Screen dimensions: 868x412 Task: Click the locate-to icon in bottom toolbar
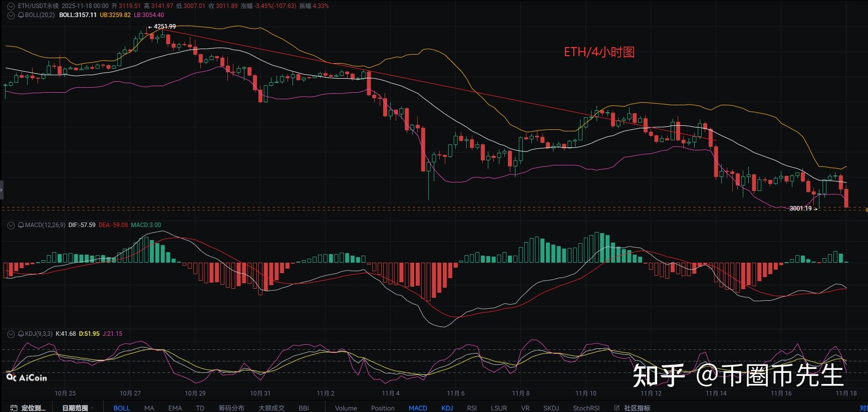(x=14, y=408)
